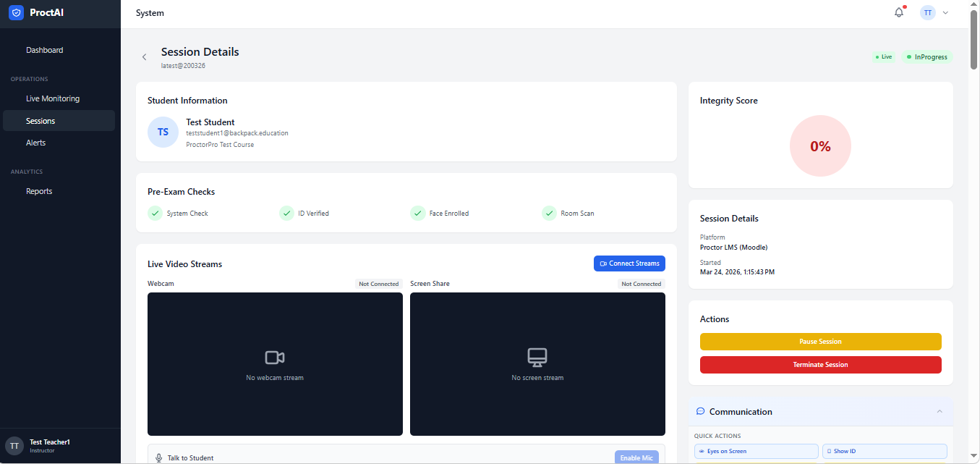This screenshot has width=980, height=464.
Task: Click the webcam camera placeholder icon
Action: (x=275, y=358)
